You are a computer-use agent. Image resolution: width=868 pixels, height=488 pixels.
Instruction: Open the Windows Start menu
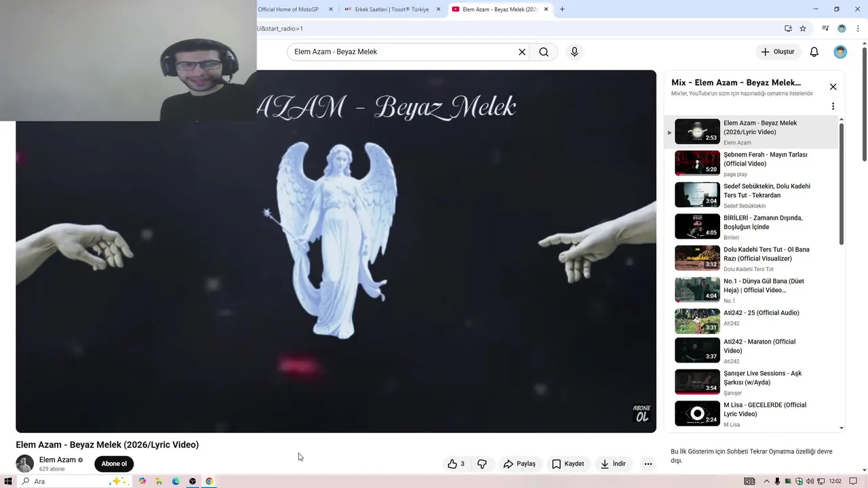(8, 481)
